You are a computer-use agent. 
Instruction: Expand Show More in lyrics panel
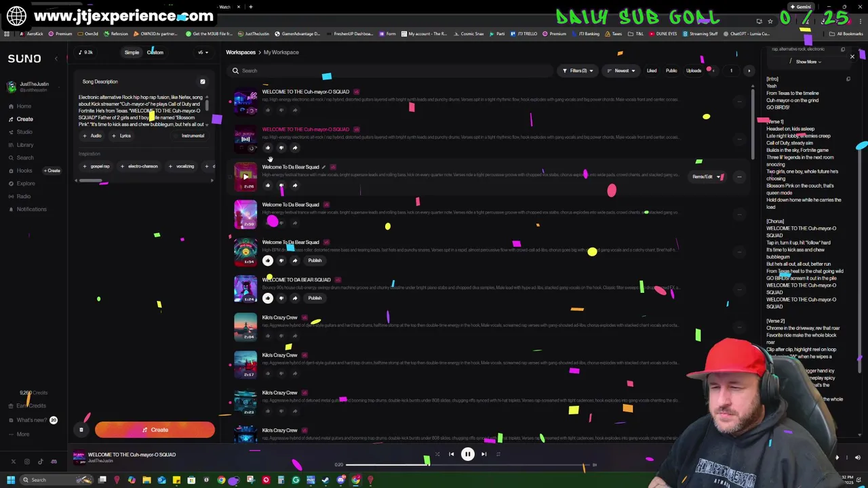(x=808, y=62)
